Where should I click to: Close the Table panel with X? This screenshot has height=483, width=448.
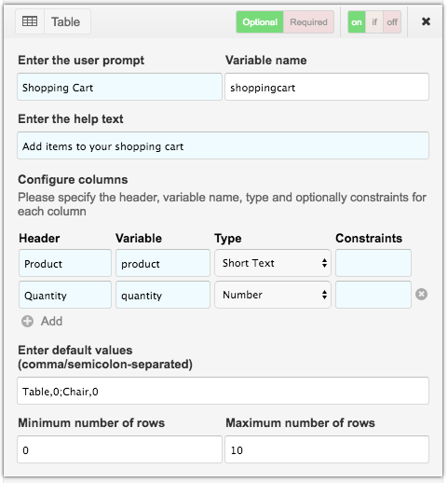pos(426,21)
